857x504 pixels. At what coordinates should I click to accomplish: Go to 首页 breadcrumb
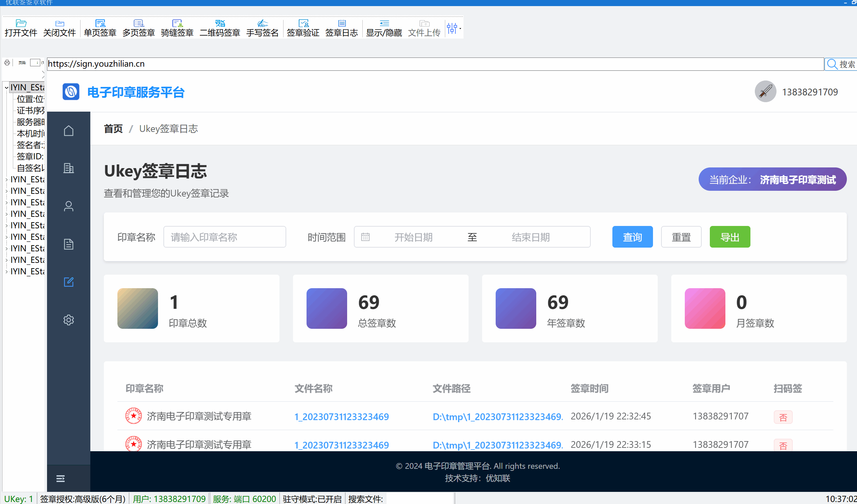113,129
